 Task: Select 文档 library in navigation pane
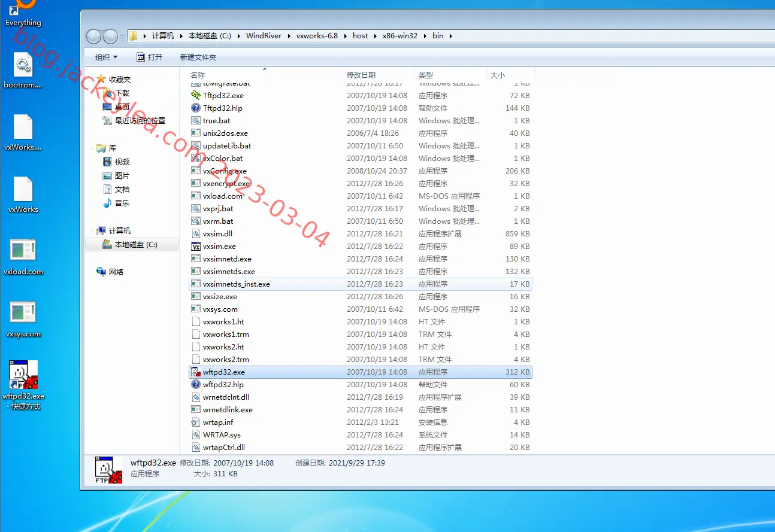122,190
